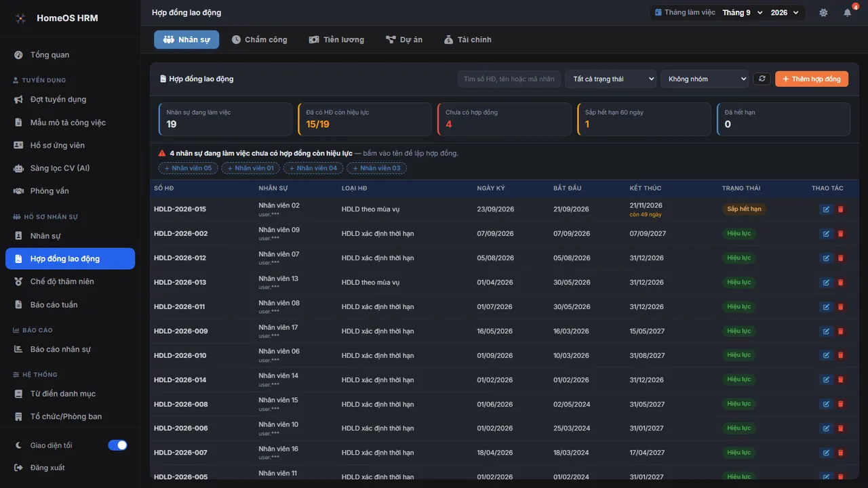Screen dimensions: 868x488
Task: Edit contract HDLD-2026-011
Action: [x=826, y=307]
